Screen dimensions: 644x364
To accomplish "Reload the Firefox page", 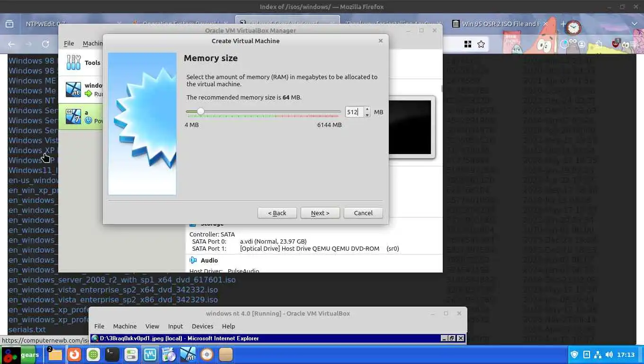I will [x=45, y=44].
